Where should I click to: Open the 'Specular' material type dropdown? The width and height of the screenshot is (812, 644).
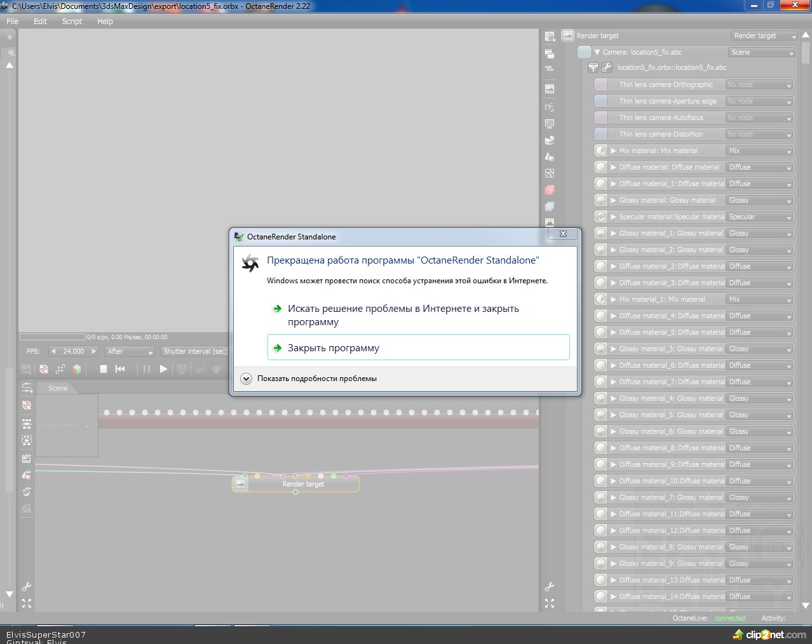[759, 217]
